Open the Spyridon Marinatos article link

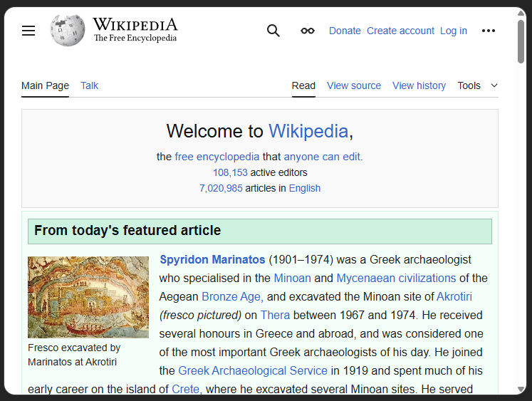pyautogui.click(x=212, y=259)
